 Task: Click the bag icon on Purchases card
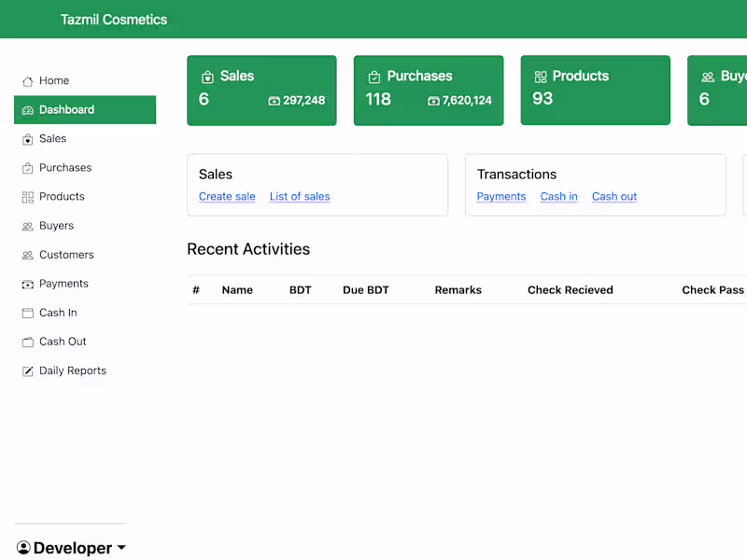[374, 77]
